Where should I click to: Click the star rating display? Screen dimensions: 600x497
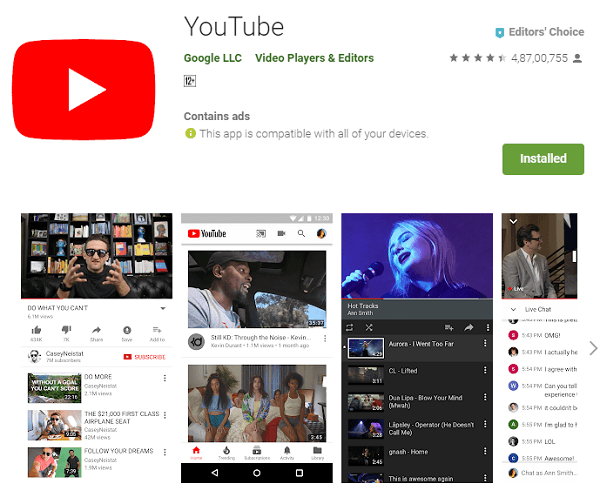[x=478, y=58]
